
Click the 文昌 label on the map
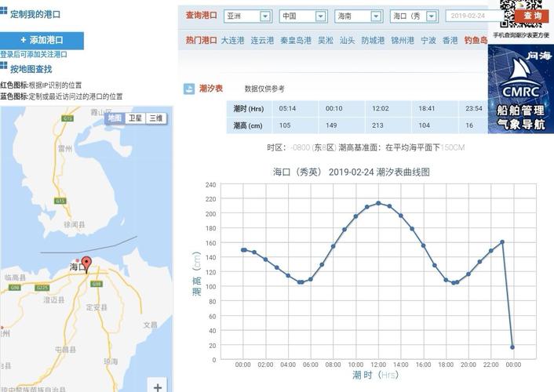(150, 325)
